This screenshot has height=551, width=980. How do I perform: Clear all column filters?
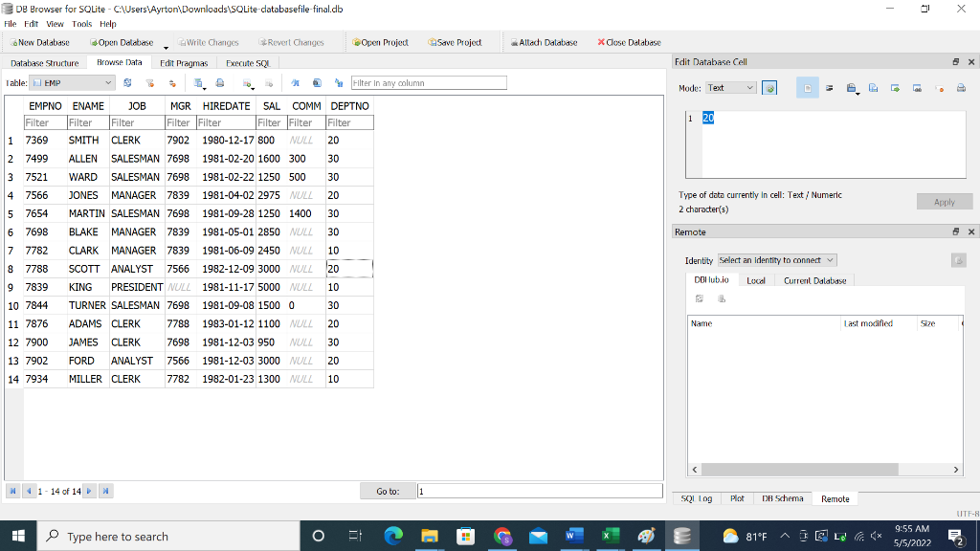point(150,82)
